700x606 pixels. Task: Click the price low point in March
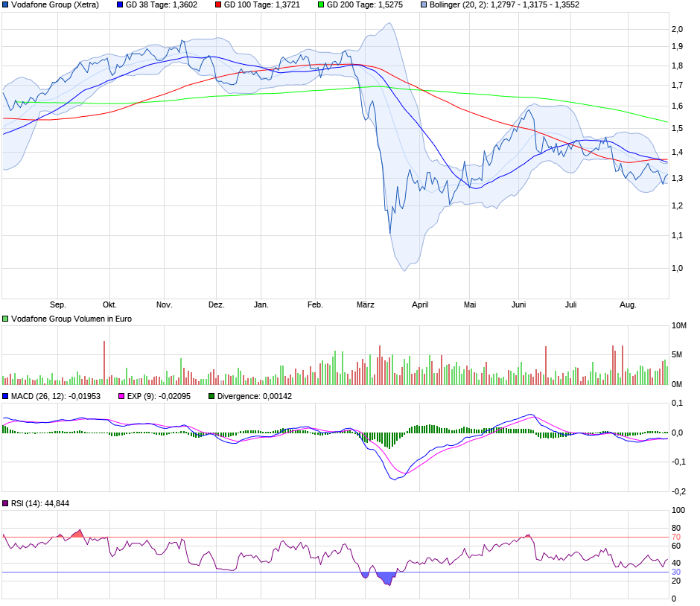tap(390, 232)
